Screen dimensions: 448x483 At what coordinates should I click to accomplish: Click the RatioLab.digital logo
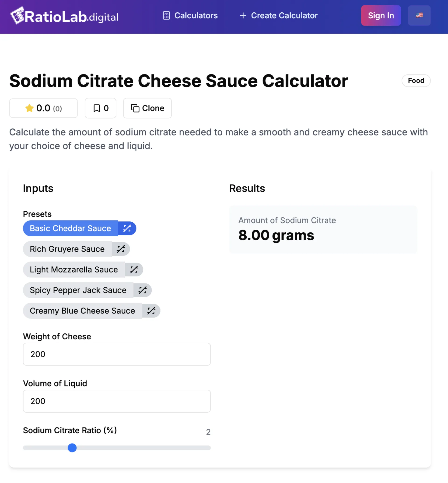[x=64, y=16]
